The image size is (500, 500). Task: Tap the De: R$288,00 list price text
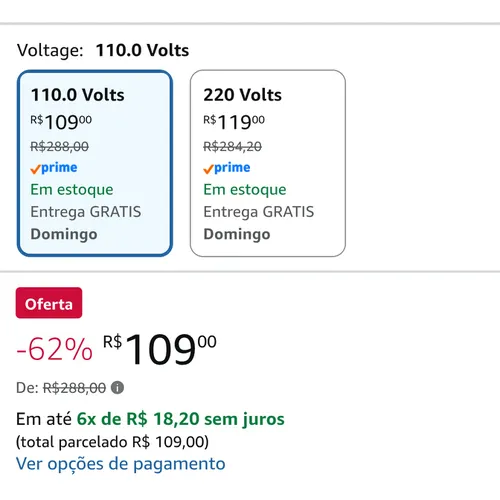61,388
